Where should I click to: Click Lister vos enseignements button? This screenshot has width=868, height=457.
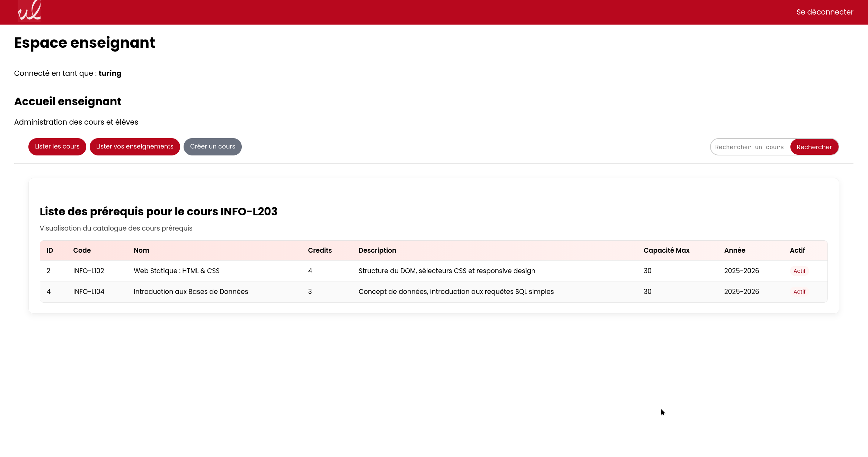pos(134,146)
